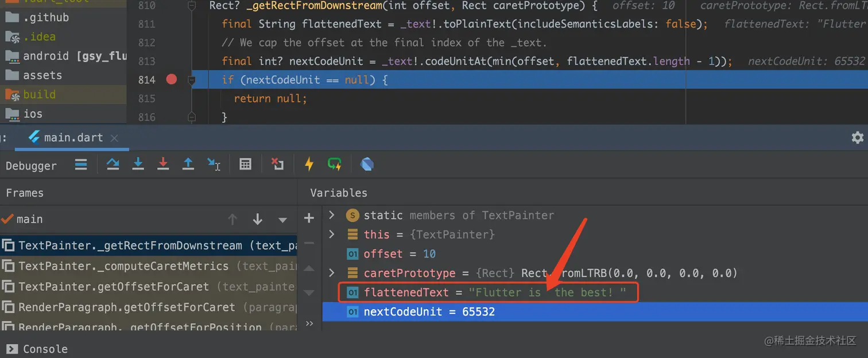The width and height of the screenshot is (868, 358).
Task: Select the android module folder
Action: coord(65,56)
